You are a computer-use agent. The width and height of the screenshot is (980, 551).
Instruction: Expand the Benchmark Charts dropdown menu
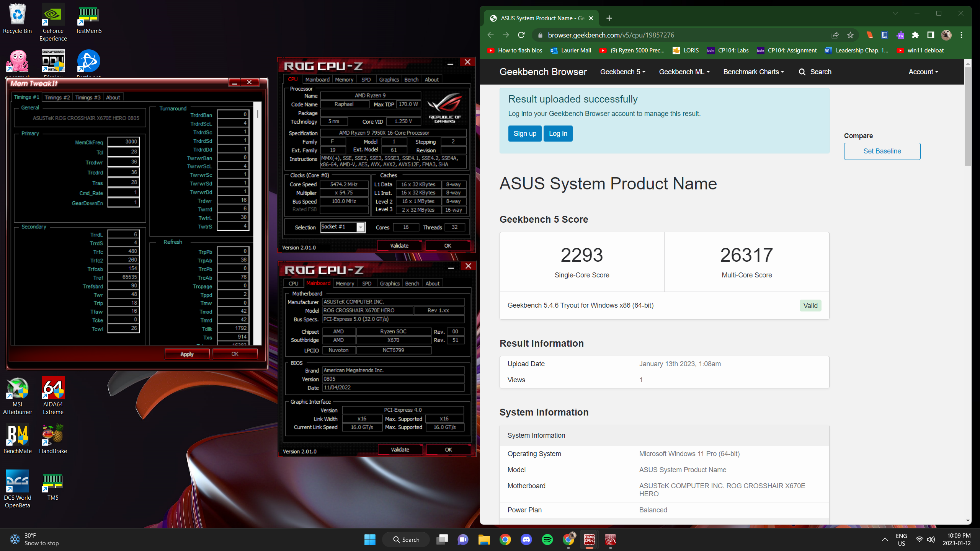pos(753,72)
